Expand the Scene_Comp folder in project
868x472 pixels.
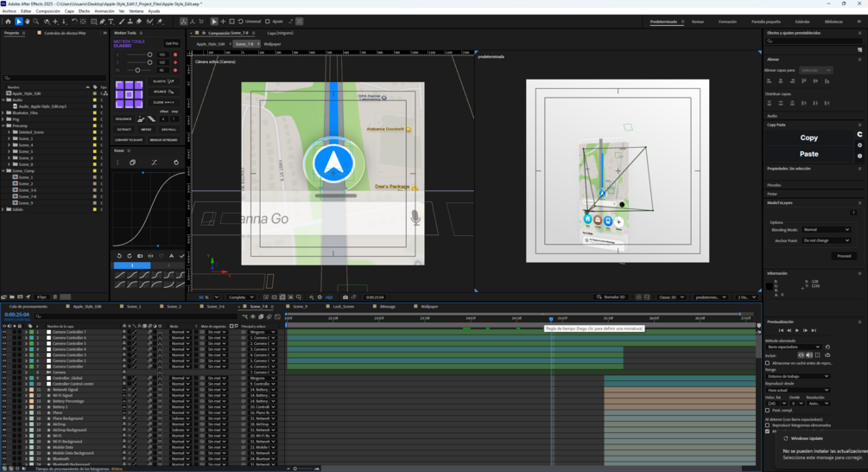3,170
